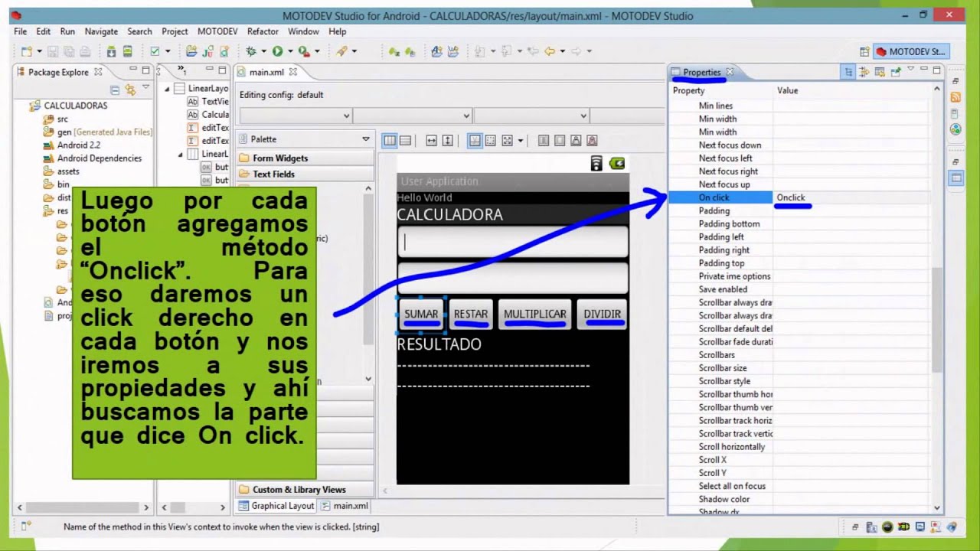Toggle Show Categories in Properties toolbar
Image resolution: width=980 pixels, height=551 pixels.
point(848,72)
